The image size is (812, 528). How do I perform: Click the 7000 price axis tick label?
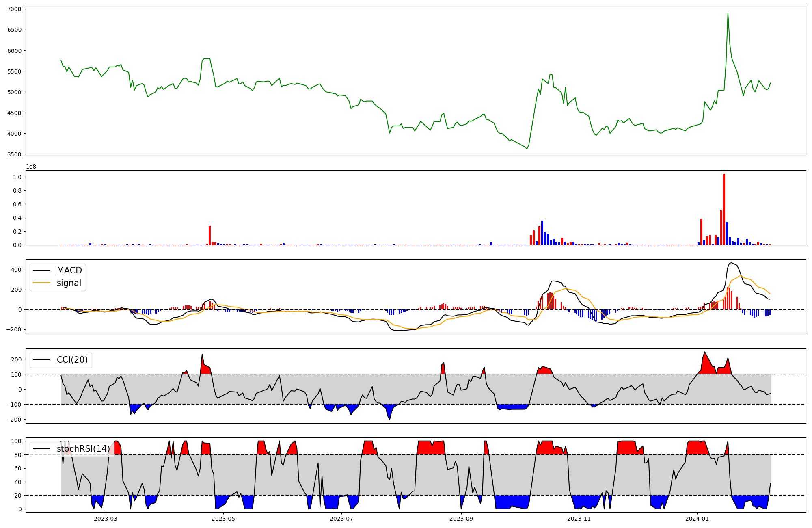pos(13,9)
